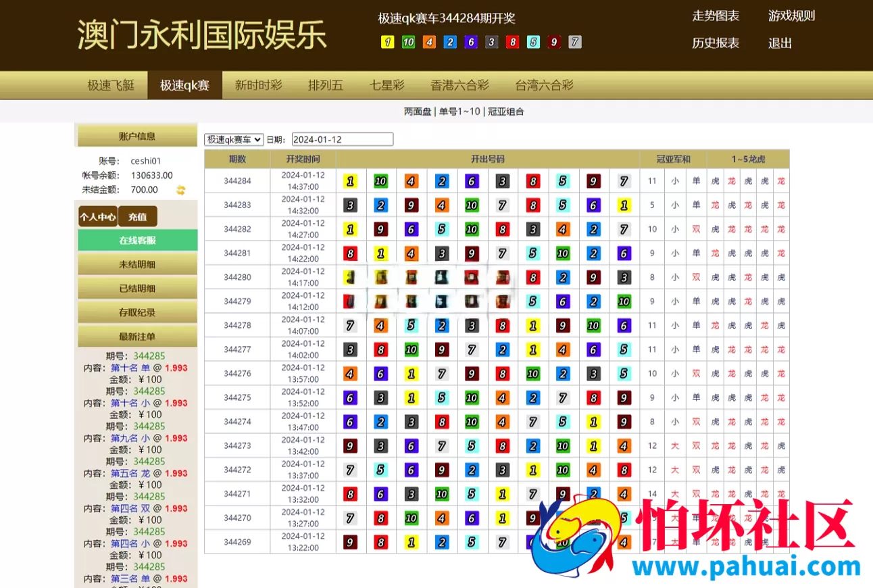Click last-place ball 1 in row 344283
Viewport: 873px width, 588px height.
pyautogui.click(x=624, y=205)
